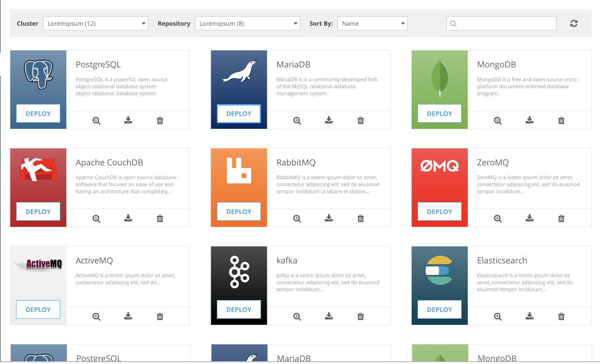This screenshot has height=364, width=600.
Task: Remove MongoDB using trash icon
Action: (x=561, y=120)
